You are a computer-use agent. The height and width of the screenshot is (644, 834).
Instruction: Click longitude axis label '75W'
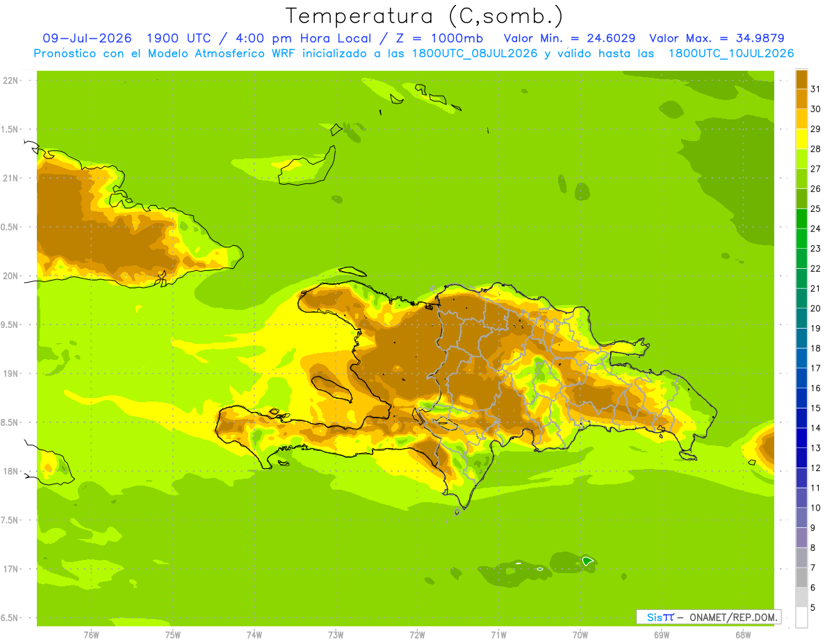[x=173, y=635]
